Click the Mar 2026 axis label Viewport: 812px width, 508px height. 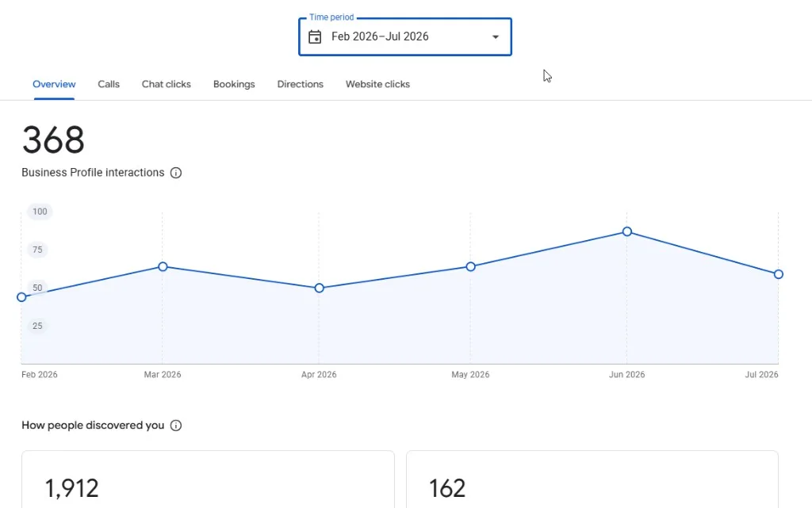click(x=163, y=375)
